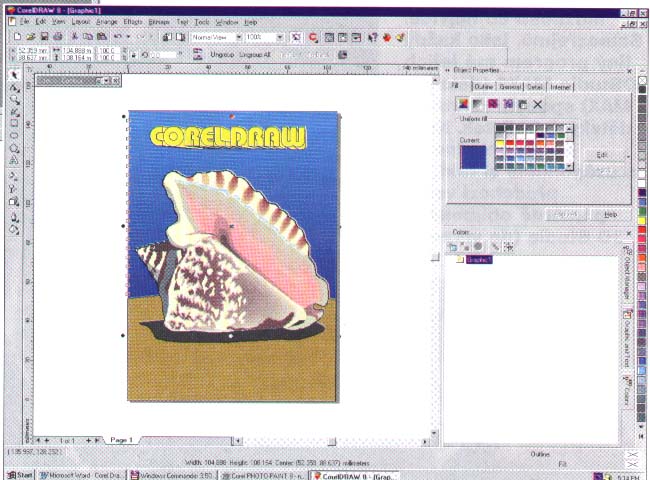This screenshot has height=480, width=650.
Task: Click the Save icon in the toolbar
Action: pos(44,37)
